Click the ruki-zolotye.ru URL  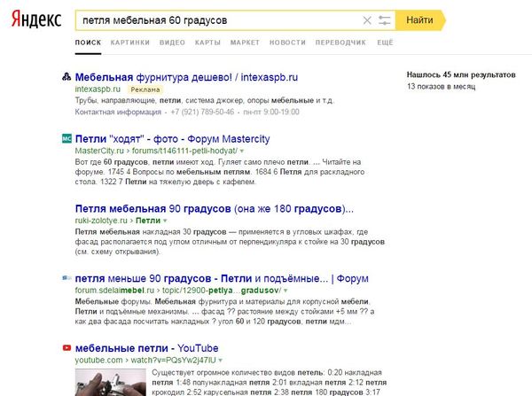101,221
